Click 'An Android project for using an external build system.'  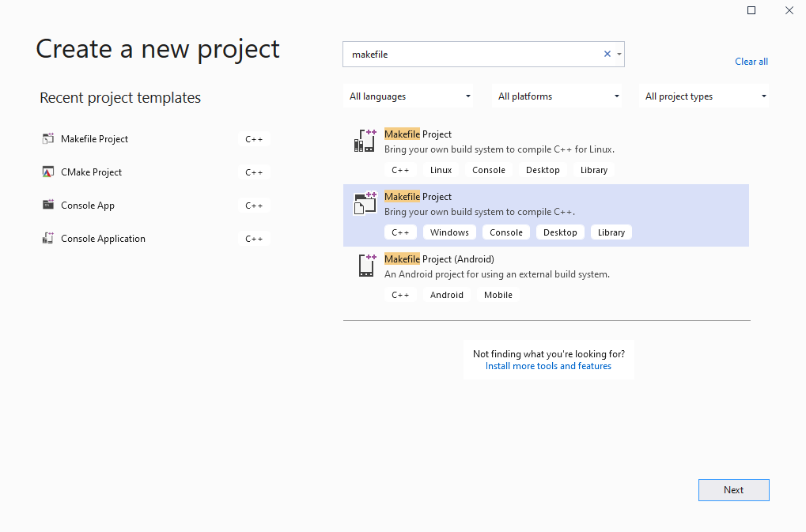[497, 274]
